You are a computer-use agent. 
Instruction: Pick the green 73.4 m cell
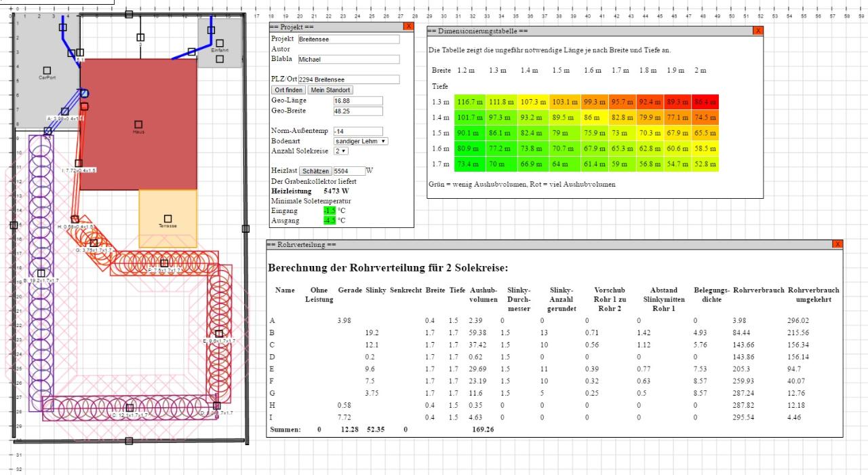470,164
